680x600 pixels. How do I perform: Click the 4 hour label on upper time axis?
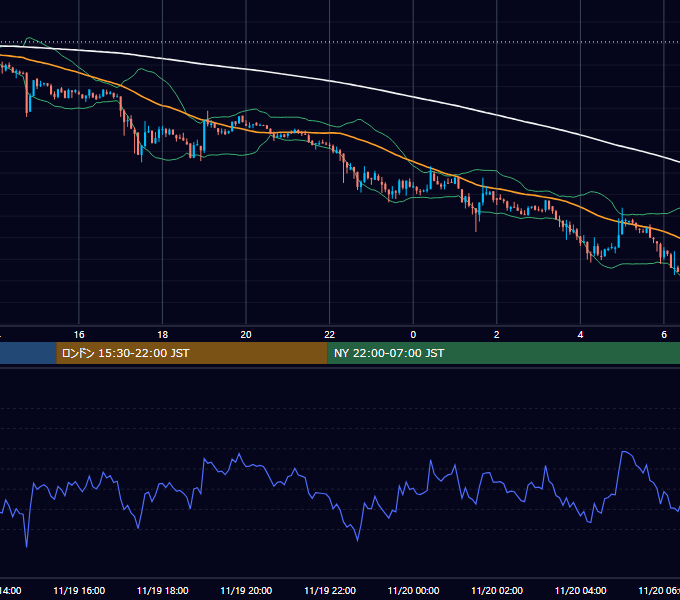[x=580, y=335]
